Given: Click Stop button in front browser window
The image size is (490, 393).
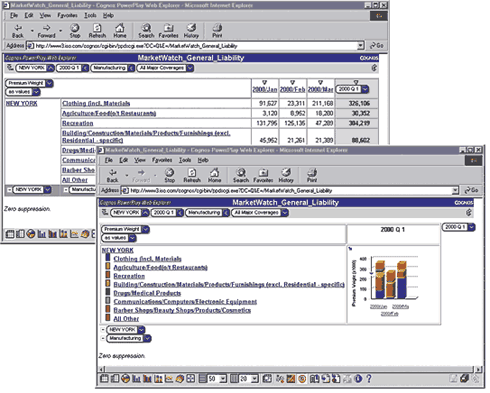Looking at the screenshot, I should pos(169,175).
